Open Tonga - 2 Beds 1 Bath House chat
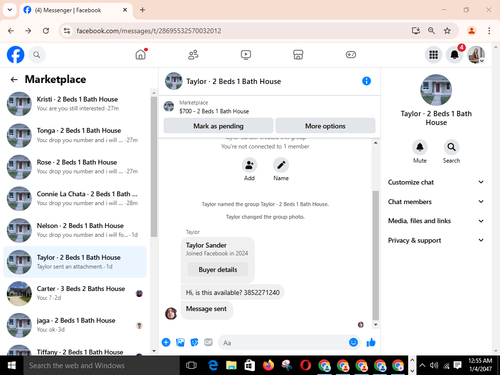This screenshot has width=500, height=375. click(75, 135)
